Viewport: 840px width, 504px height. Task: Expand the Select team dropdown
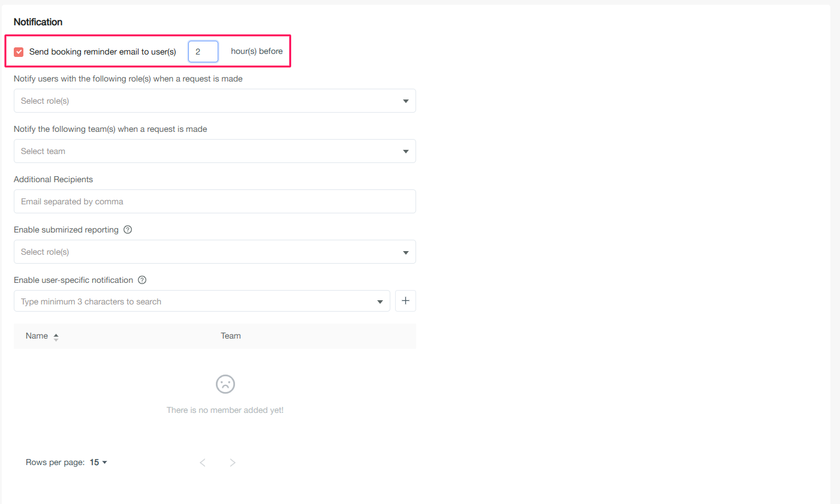214,151
